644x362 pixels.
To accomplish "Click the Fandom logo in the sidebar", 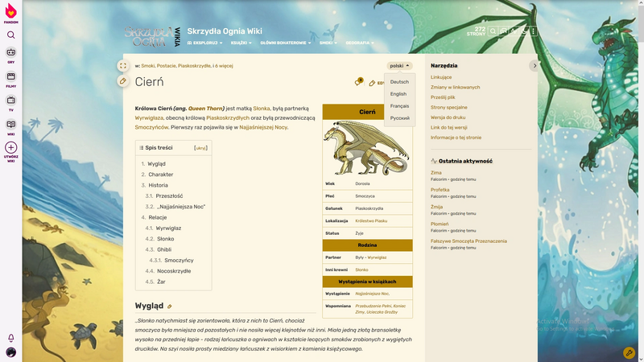I will [x=10, y=13].
